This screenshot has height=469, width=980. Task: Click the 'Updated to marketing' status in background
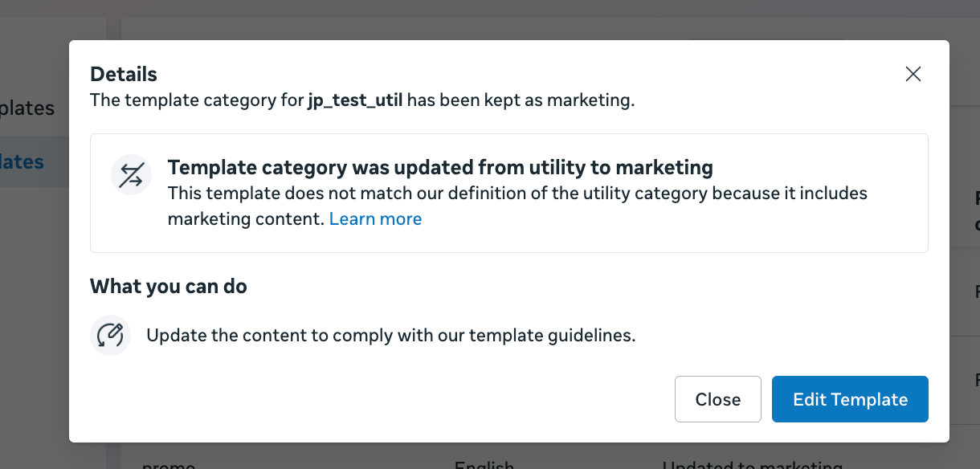pos(752,464)
